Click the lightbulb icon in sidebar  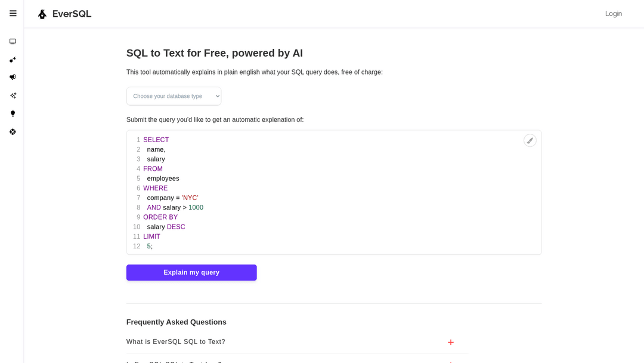[13, 113]
